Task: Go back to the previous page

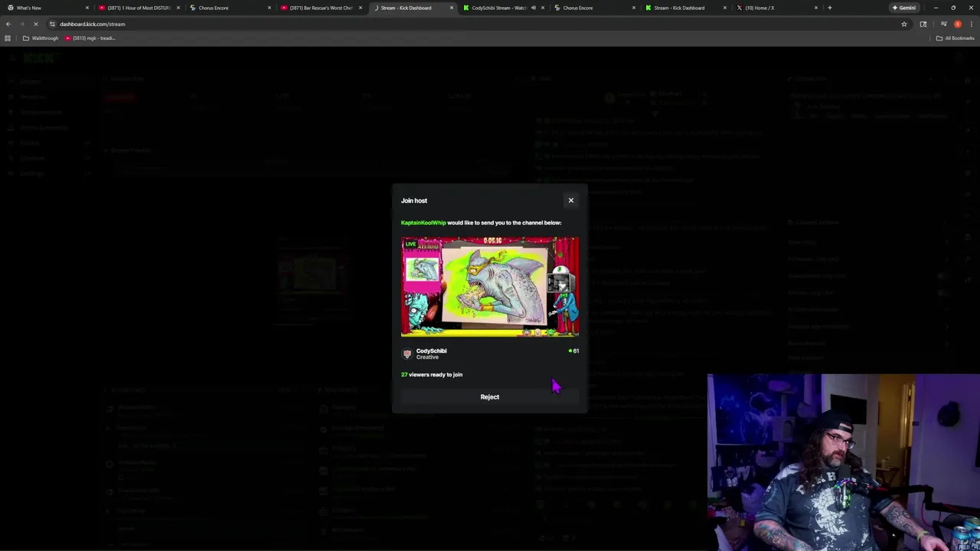Action: 8,24
